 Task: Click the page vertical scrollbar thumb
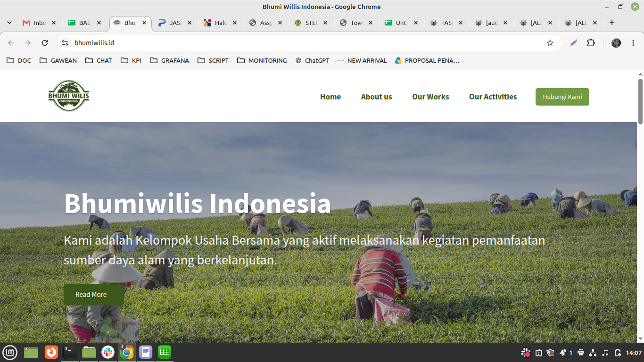(x=640, y=101)
